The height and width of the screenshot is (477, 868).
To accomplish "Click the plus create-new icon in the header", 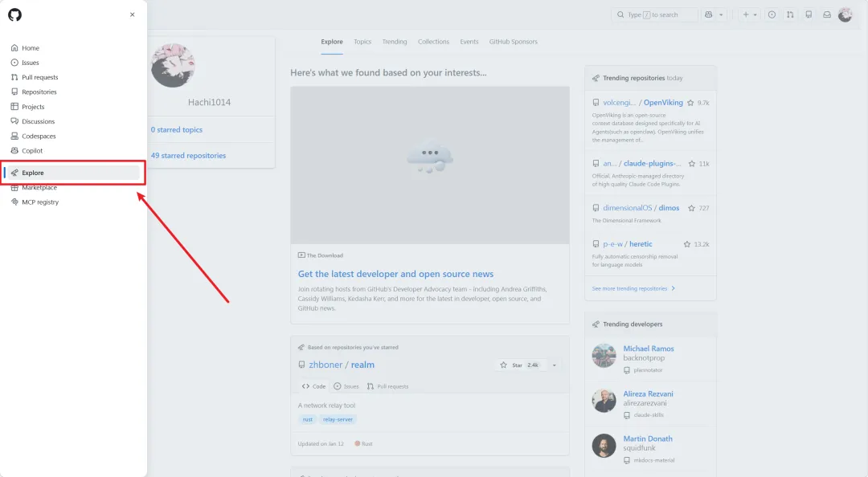I will point(746,15).
